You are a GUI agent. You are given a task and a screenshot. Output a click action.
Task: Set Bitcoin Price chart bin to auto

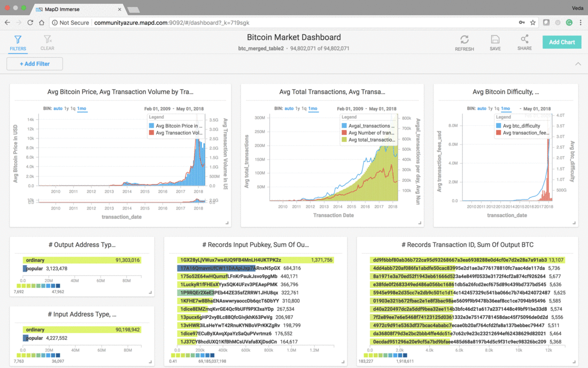tap(58, 109)
